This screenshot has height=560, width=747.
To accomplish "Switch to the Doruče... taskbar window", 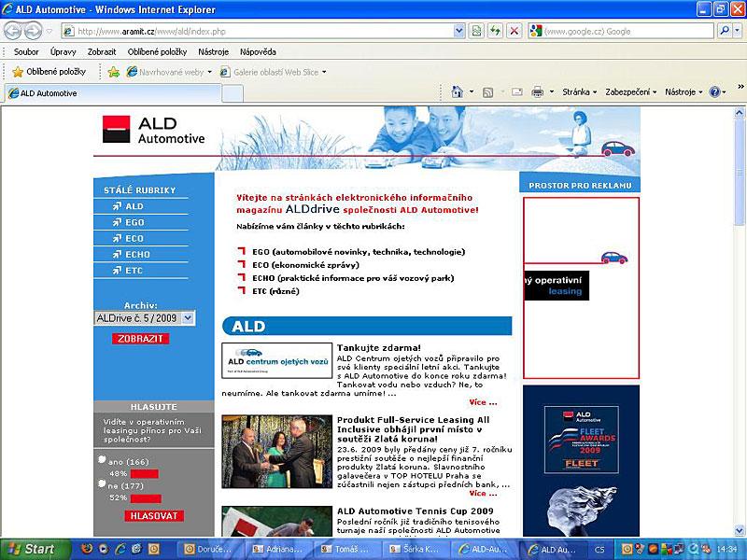I will 209,549.
